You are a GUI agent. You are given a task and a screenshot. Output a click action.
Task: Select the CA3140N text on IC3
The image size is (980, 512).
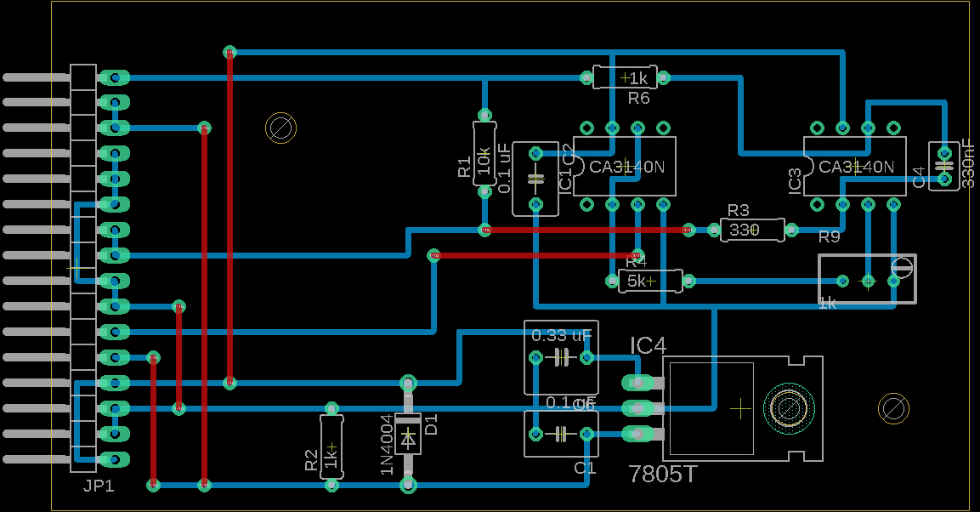pyautogui.click(x=856, y=167)
